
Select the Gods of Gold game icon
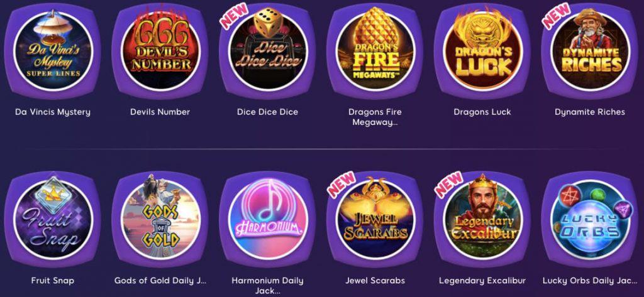coord(160,220)
